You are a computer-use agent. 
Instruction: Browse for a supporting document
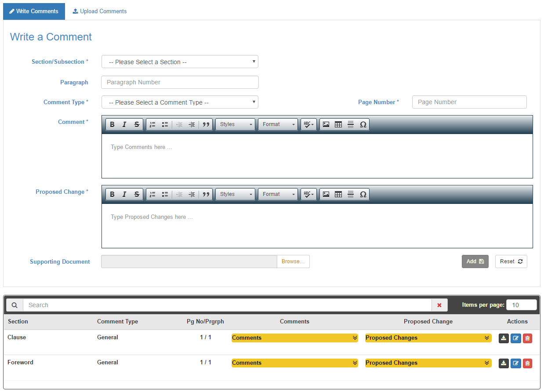(293, 261)
